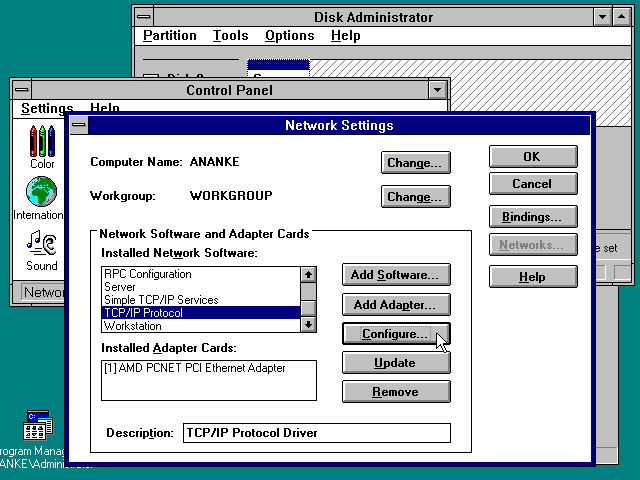This screenshot has width=640, height=480.
Task: Click the minimized Program Manager desktop icon
Action: pos(38,425)
